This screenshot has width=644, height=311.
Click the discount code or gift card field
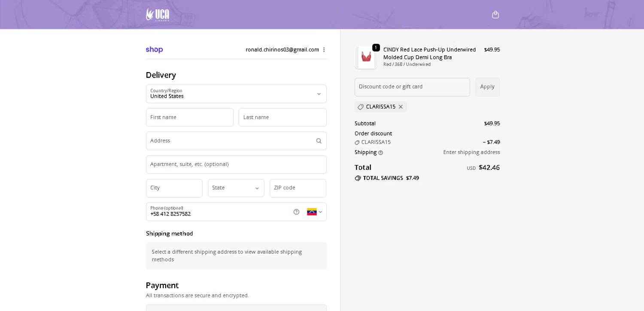coord(412,87)
